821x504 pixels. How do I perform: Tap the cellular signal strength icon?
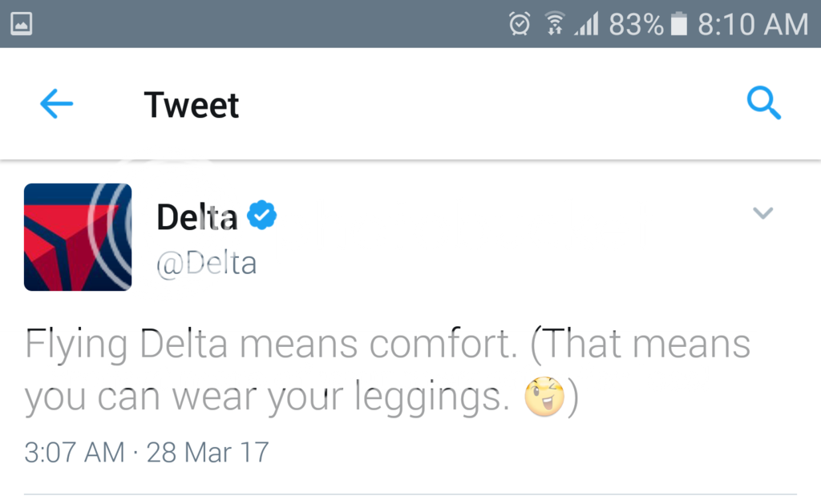tap(586, 24)
